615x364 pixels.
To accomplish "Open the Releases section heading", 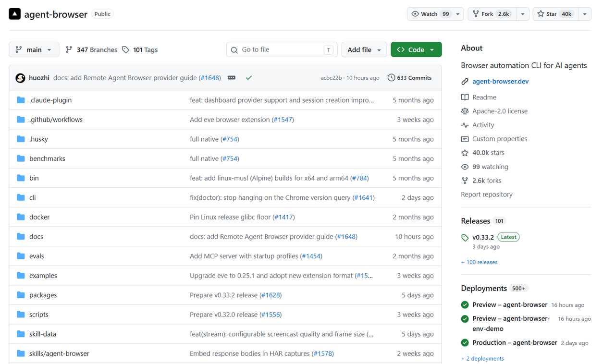I will tap(476, 221).
